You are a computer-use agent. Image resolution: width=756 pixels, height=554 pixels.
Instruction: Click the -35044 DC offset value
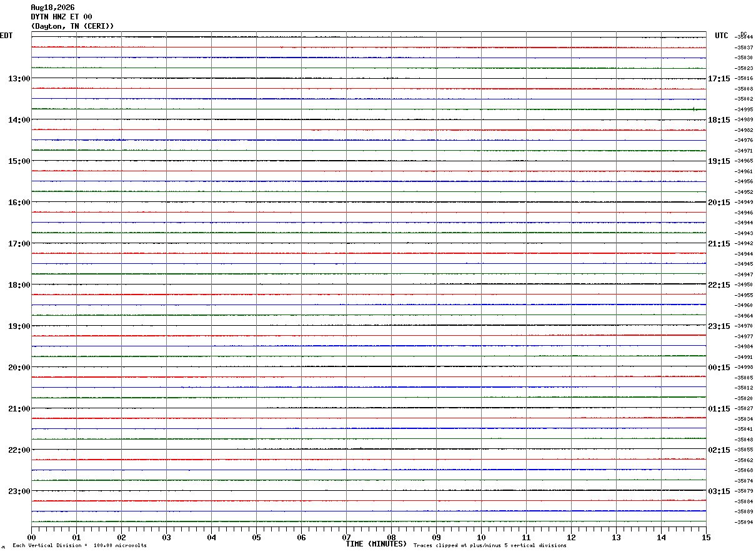click(744, 38)
